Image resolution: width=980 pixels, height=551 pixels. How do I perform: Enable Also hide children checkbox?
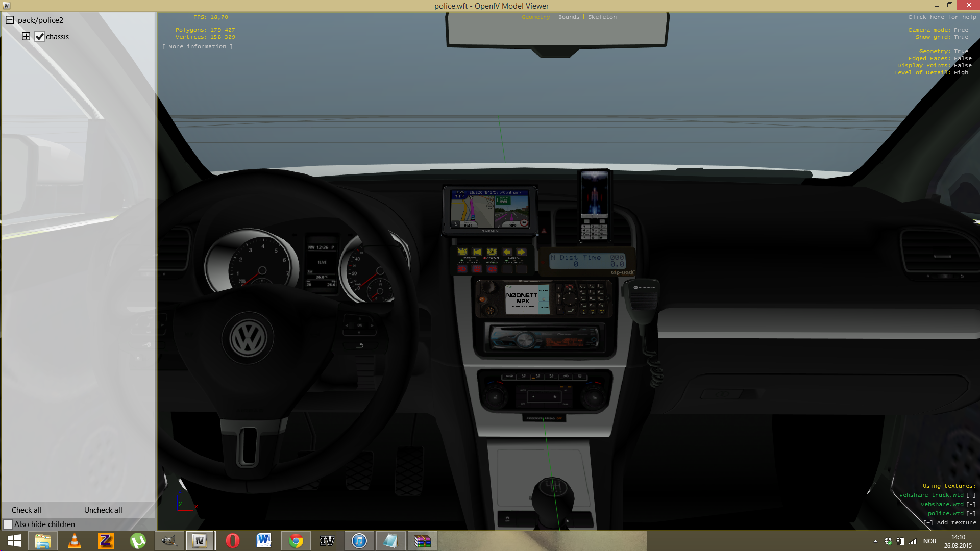pyautogui.click(x=8, y=524)
